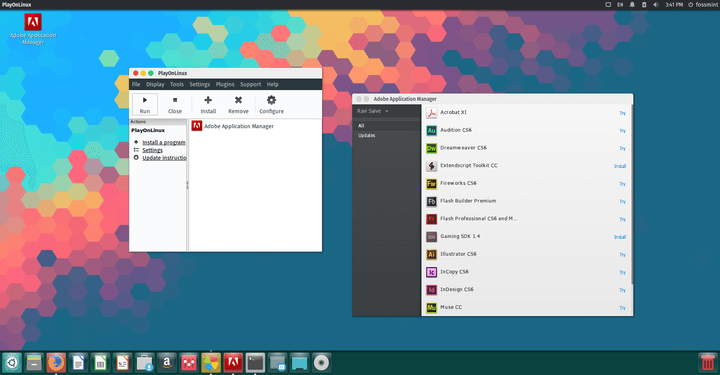The width and height of the screenshot is (720, 375).
Task: Click the notification bell in top panel
Action: click(632, 5)
